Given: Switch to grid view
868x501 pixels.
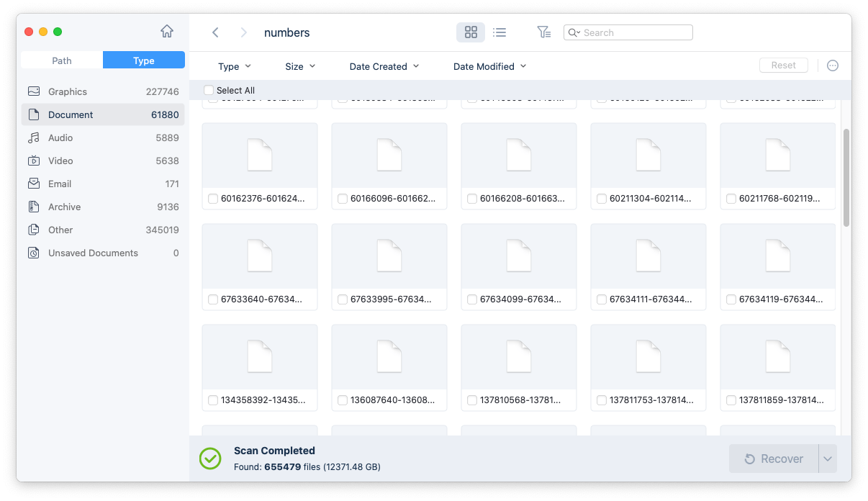Looking at the screenshot, I should coord(471,32).
